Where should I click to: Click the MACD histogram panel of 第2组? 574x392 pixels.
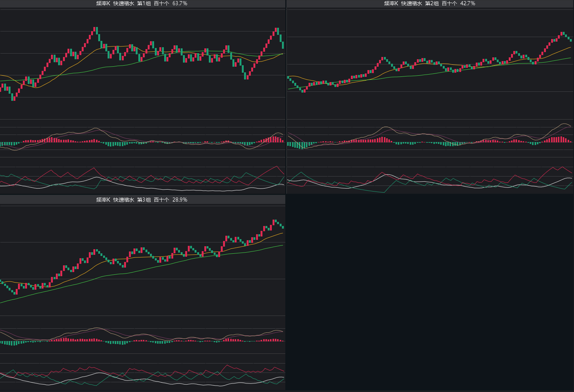[x=430, y=138]
